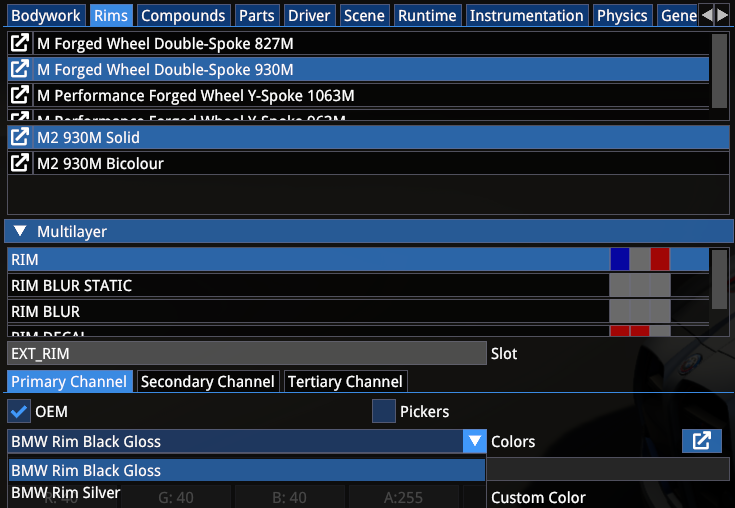
Task: Switch to the Rims tab
Action: click(x=111, y=15)
